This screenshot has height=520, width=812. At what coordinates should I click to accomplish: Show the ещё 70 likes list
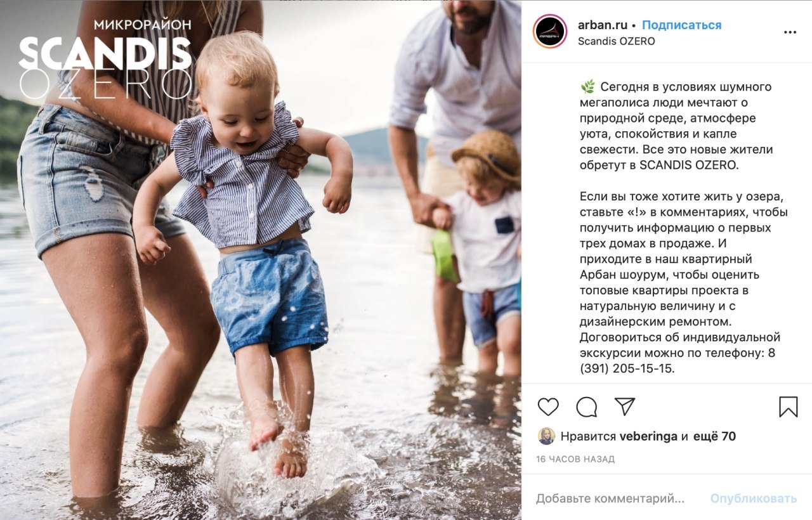tap(715, 436)
